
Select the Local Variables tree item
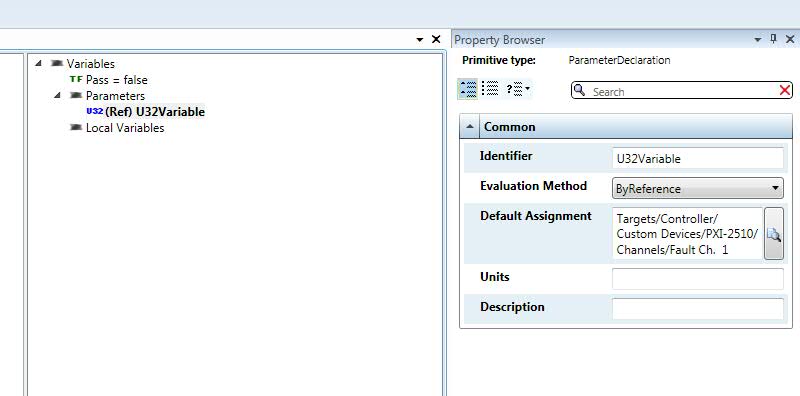coord(125,128)
